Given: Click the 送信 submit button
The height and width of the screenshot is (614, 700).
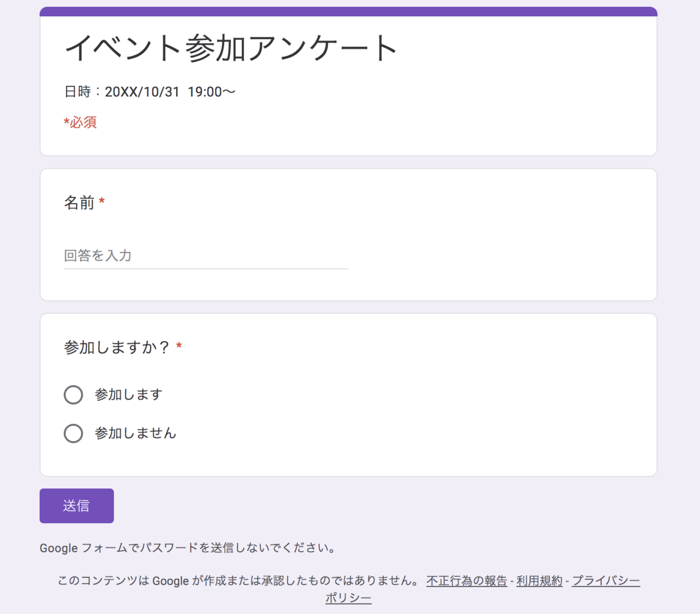Looking at the screenshot, I should pos(76,506).
